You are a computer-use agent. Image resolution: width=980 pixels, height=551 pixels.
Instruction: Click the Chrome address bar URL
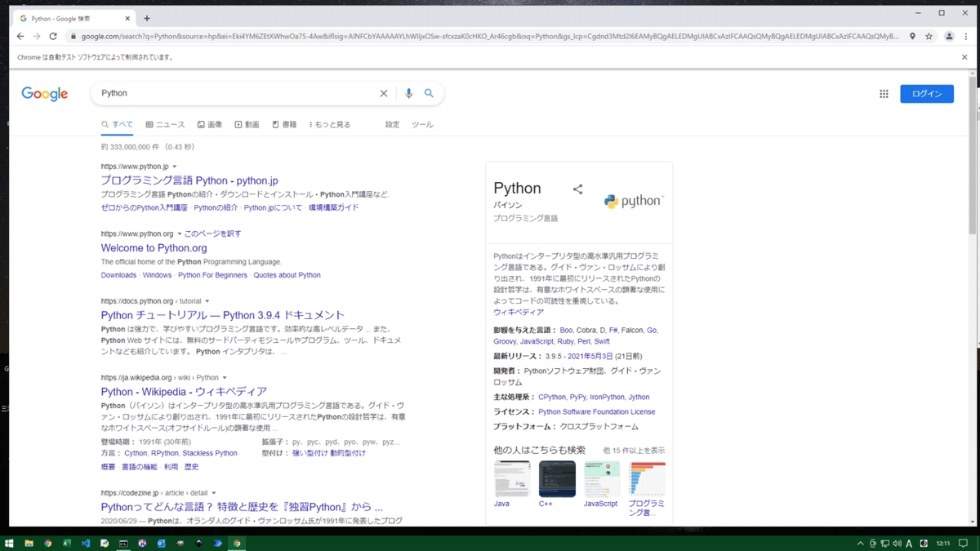(490, 36)
